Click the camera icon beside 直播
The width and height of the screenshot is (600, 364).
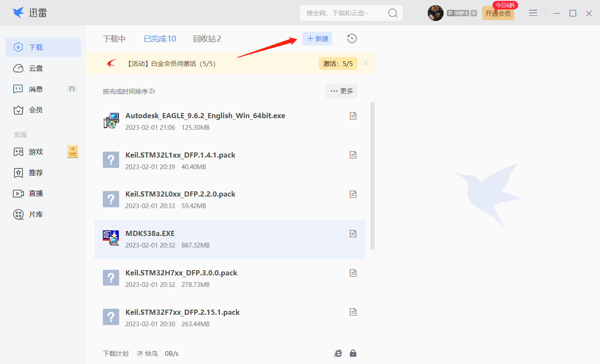coord(18,194)
